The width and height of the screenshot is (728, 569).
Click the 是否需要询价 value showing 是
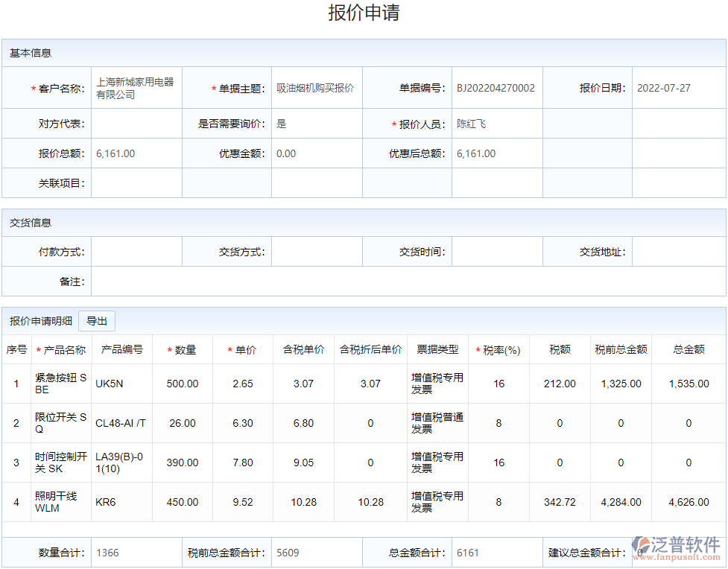(317, 124)
